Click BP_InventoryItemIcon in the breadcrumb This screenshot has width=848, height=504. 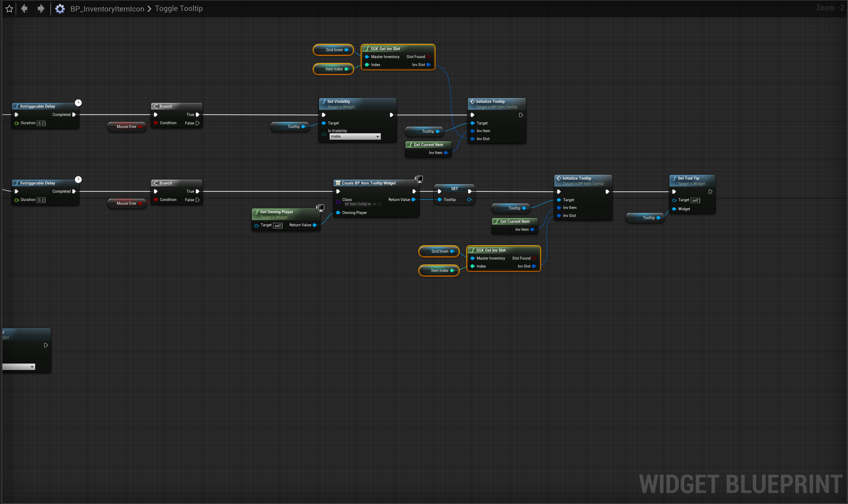[107, 9]
